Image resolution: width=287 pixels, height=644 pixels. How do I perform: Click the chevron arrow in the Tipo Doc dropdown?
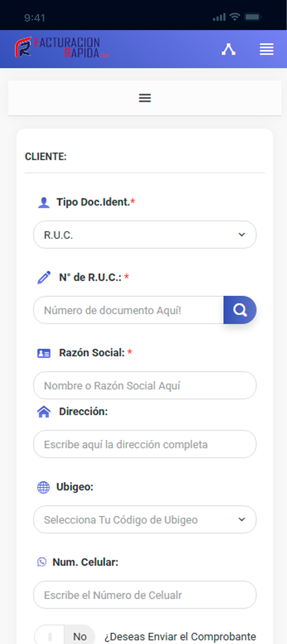click(x=242, y=235)
